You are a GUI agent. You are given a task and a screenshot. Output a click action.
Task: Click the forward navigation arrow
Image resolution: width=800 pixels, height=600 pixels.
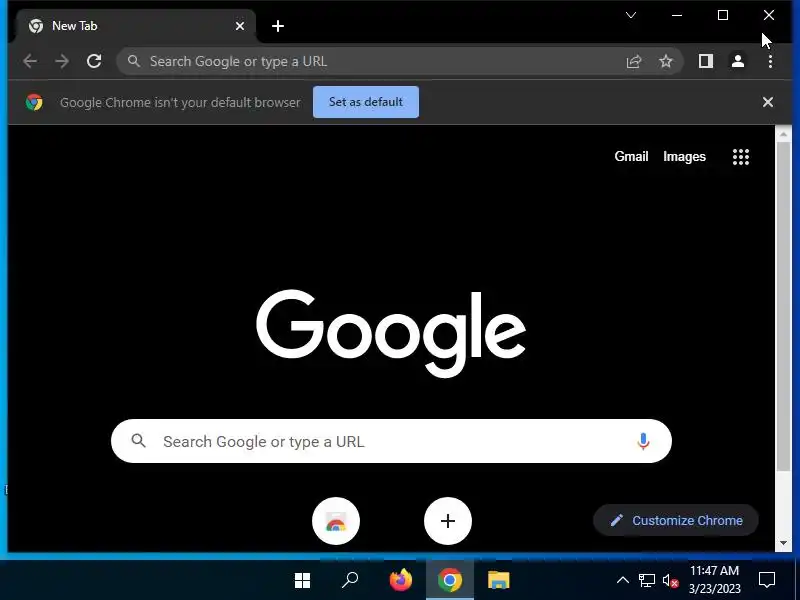(x=62, y=61)
